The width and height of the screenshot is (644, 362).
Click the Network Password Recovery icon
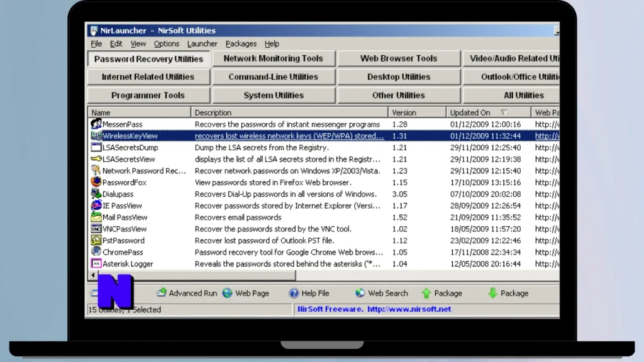[96, 170]
